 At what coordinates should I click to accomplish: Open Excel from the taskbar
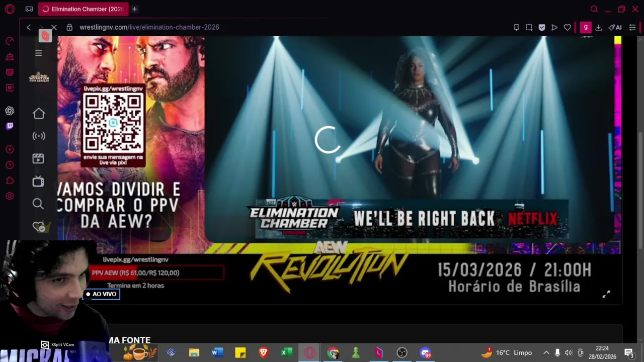[x=286, y=352]
